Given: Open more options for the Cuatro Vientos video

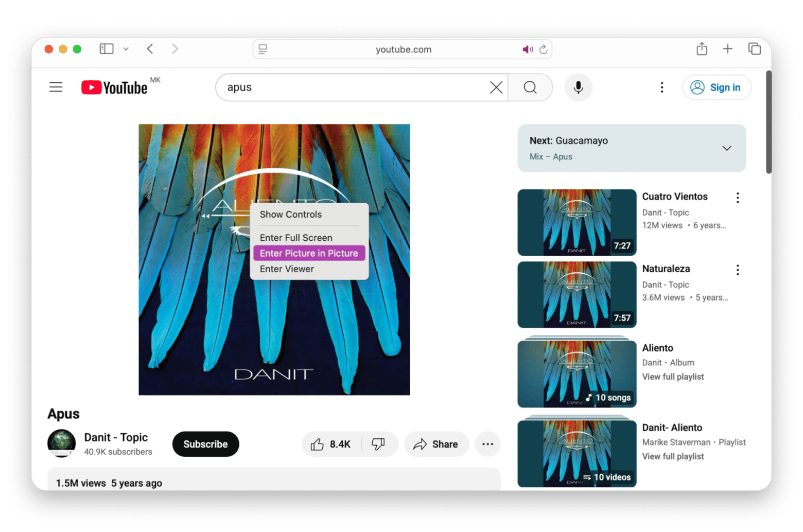Looking at the screenshot, I should pyautogui.click(x=738, y=198).
